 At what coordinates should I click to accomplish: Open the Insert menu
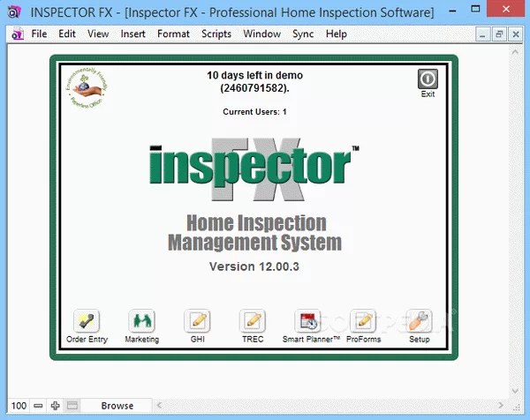click(x=132, y=34)
